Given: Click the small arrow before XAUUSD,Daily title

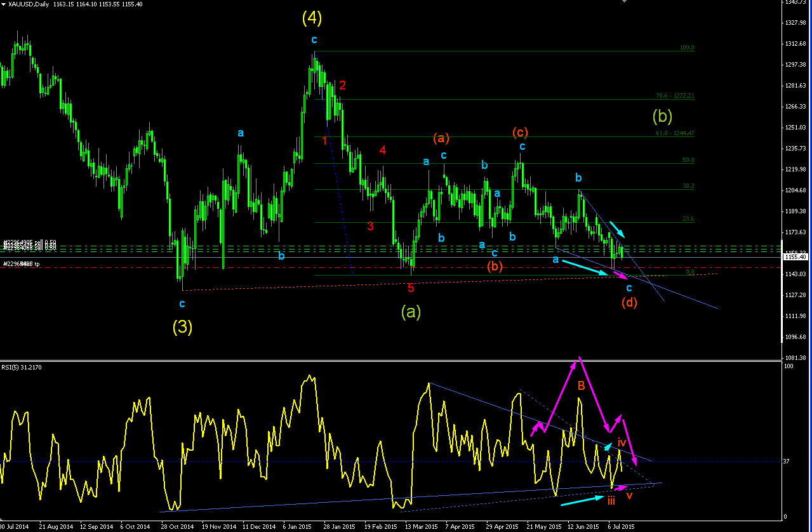Looking at the screenshot, I should click(3, 4).
